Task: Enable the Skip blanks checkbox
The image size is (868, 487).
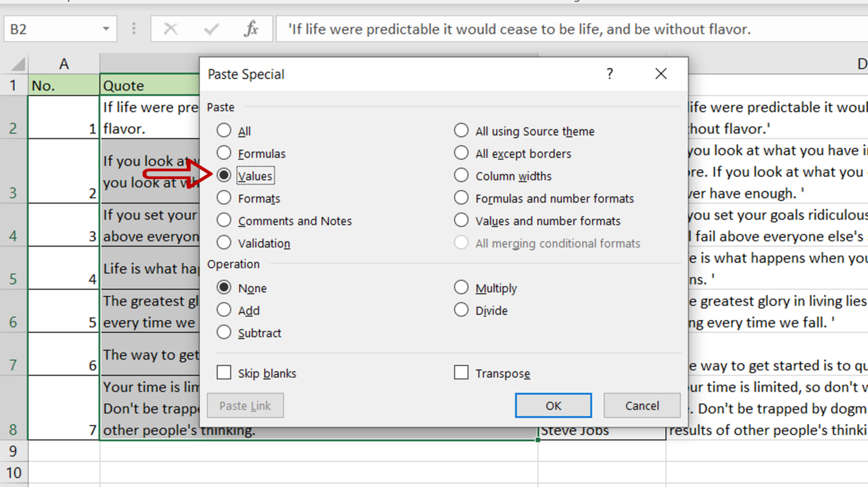Action: (x=224, y=372)
